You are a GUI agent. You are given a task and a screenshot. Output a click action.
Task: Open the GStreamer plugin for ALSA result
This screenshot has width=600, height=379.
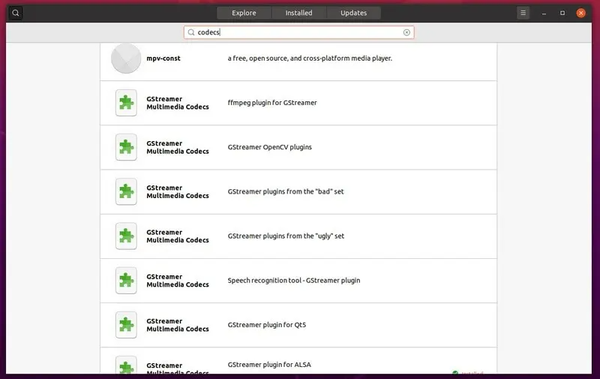(298, 361)
